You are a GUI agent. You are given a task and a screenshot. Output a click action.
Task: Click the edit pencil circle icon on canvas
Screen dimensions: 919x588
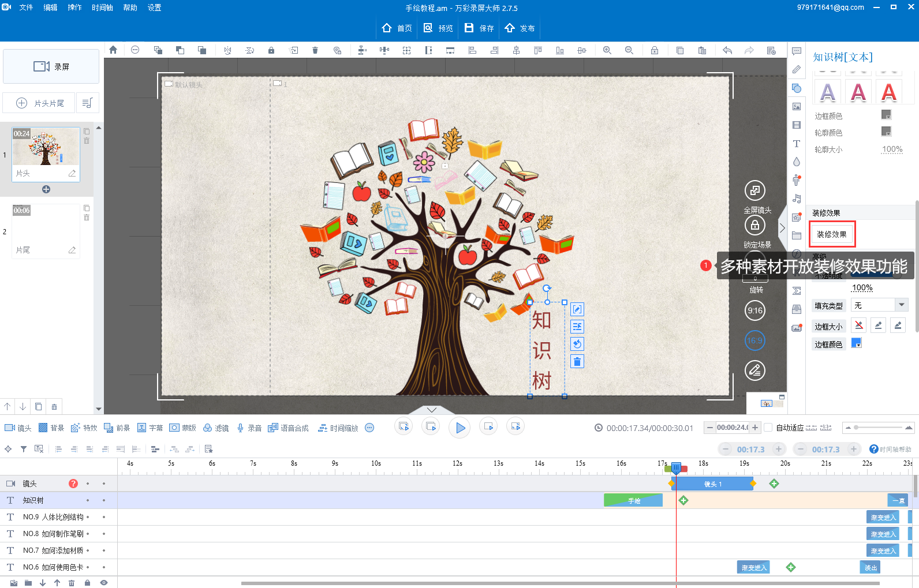coord(755,370)
